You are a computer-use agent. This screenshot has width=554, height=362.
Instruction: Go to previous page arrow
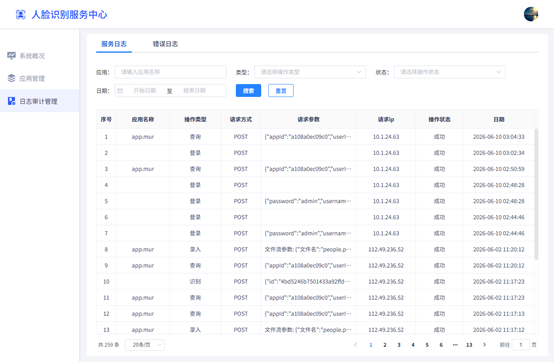[355, 345]
